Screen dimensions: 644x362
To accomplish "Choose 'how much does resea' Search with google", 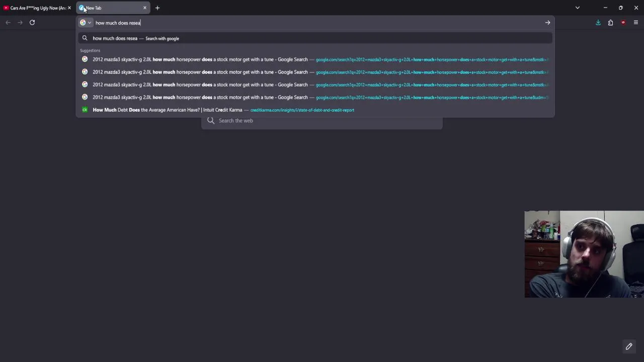I will click(x=315, y=38).
